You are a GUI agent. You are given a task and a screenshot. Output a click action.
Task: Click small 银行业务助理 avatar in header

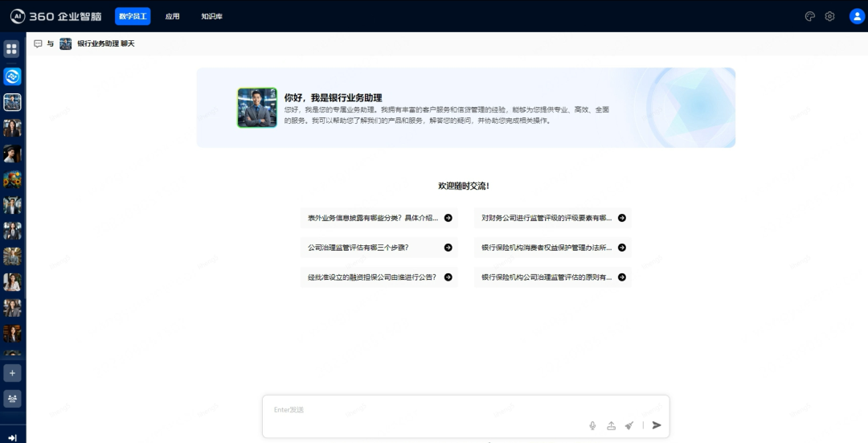(x=65, y=43)
